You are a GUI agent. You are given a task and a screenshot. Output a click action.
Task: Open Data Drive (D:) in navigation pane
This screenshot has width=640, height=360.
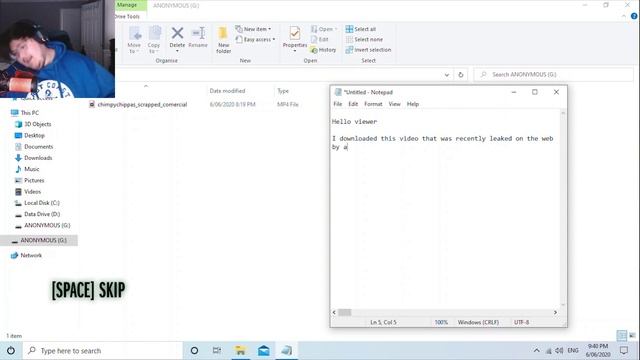click(38, 214)
